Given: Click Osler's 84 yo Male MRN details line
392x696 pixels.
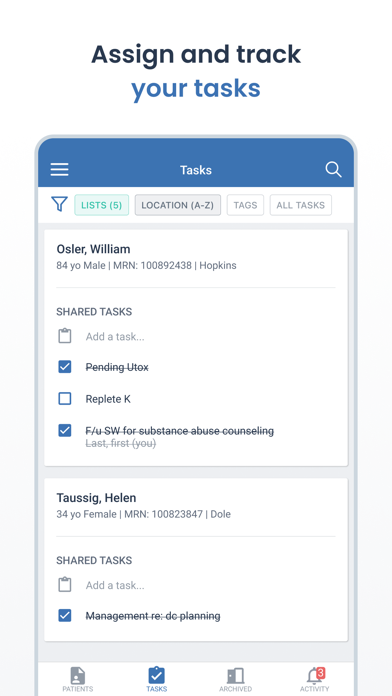Looking at the screenshot, I should coord(147,265).
